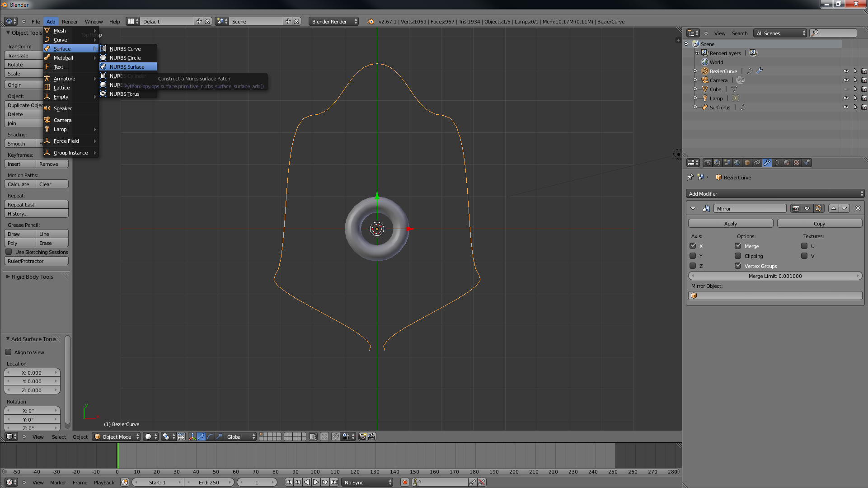Open the Add Modifier dropdown
This screenshot has height=488, width=868.
pos(775,194)
